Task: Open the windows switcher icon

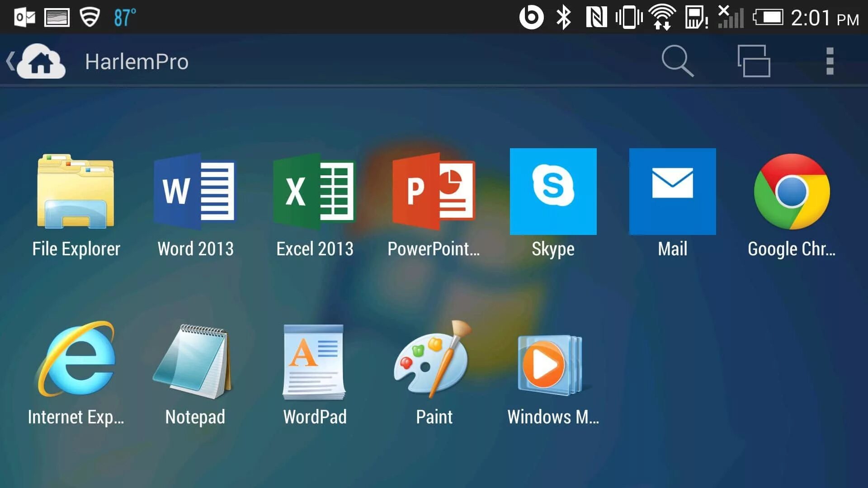Action: [x=754, y=61]
